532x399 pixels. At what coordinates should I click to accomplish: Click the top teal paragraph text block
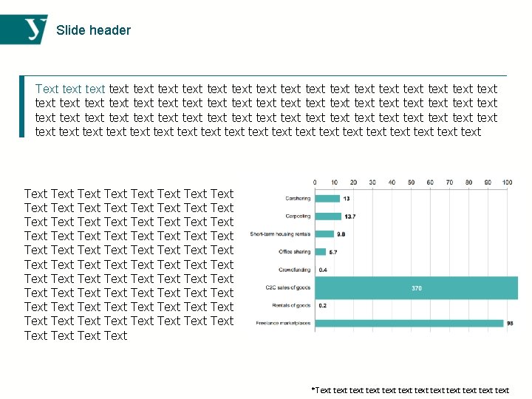[x=266, y=110]
